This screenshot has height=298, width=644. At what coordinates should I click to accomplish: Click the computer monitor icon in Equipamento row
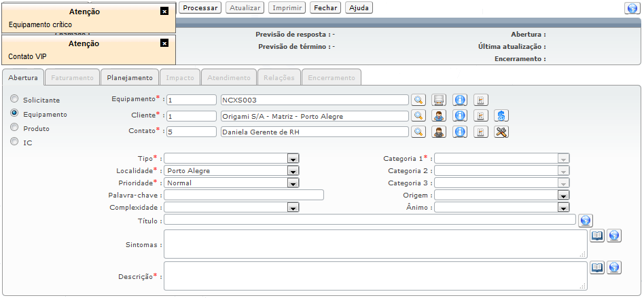point(440,100)
